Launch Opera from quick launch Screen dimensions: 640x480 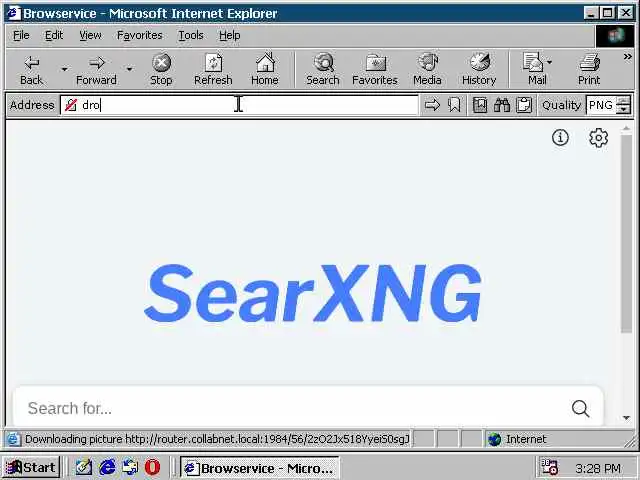[152, 467]
